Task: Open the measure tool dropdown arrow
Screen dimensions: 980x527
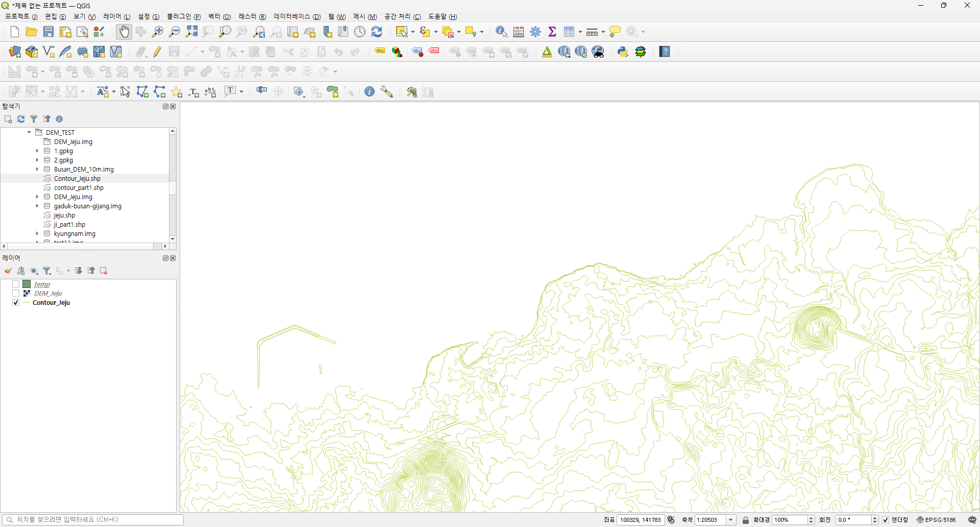Action: coord(603,32)
